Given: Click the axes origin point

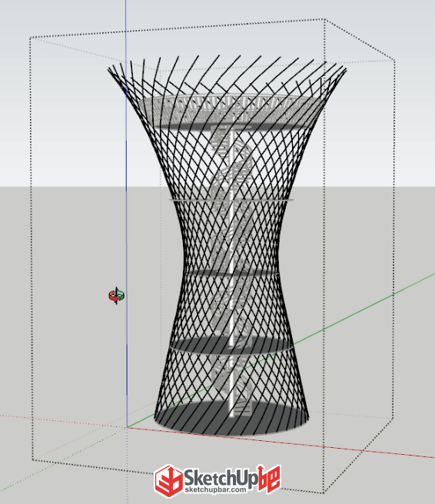Looking at the screenshot, I should coord(127,427).
